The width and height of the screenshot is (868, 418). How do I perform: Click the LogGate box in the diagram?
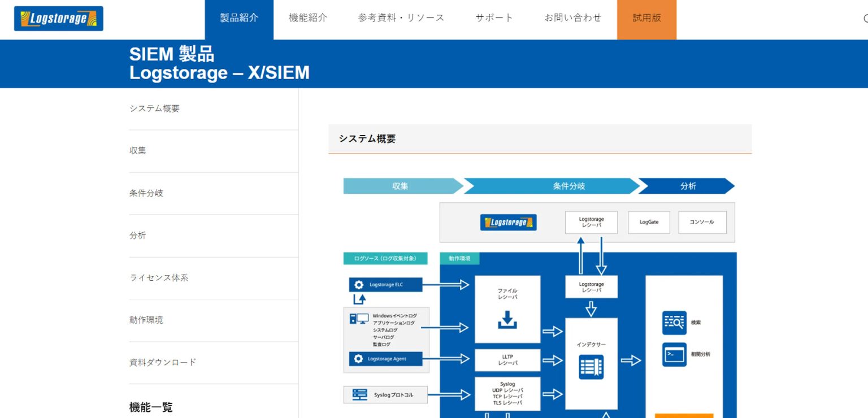click(648, 222)
